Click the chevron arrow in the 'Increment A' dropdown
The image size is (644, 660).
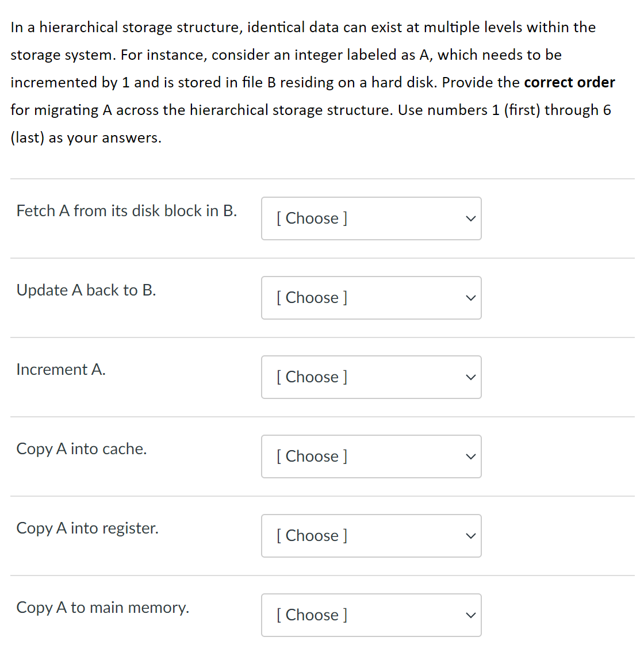[470, 377]
